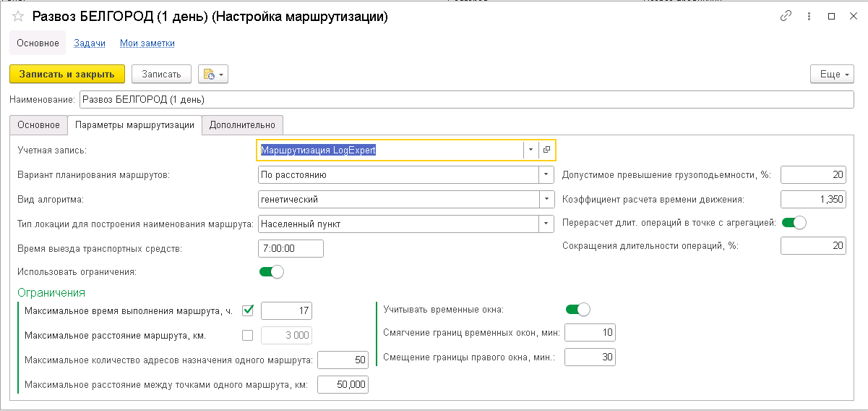
Task: Click По расстоянию value field
Action: coord(398,174)
